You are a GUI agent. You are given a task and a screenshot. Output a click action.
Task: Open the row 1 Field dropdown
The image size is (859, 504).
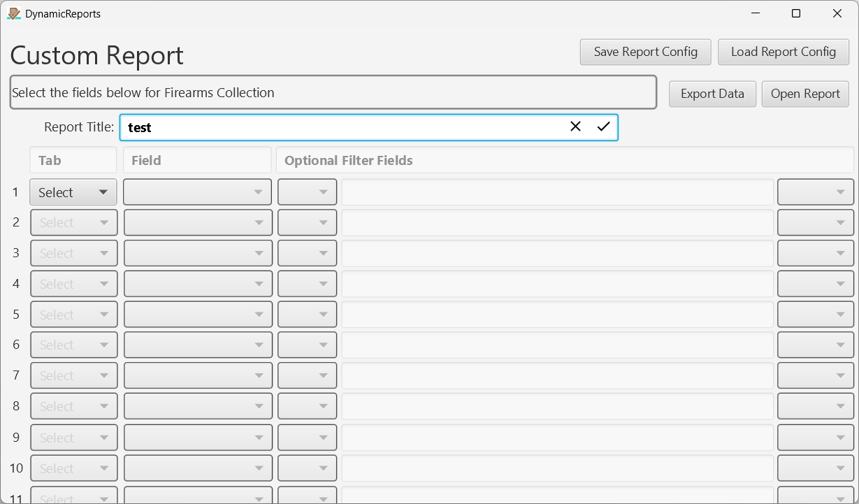point(197,192)
